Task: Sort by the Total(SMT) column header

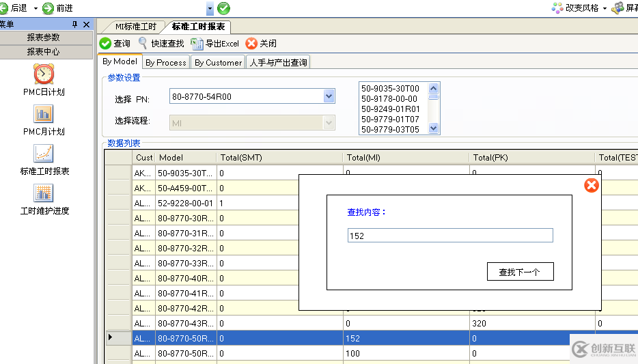Action: [x=280, y=157]
